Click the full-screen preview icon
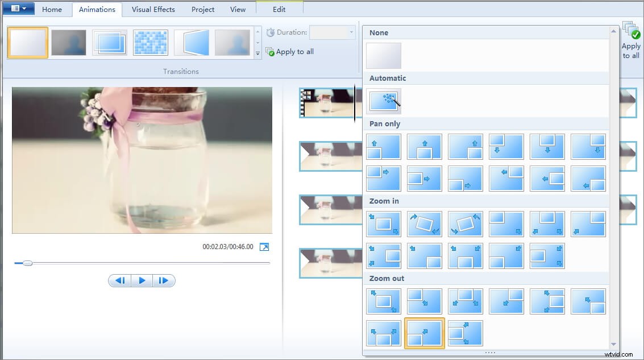This screenshot has width=644, height=360. tap(264, 247)
